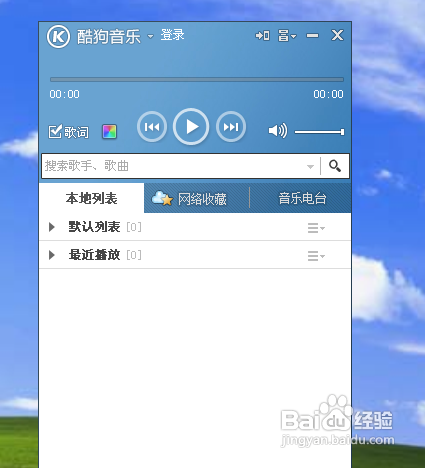Image resolution: width=425 pixels, height=468 pixels.
Task: Open the main menu icon with arrow
Action: coord(287,35)
